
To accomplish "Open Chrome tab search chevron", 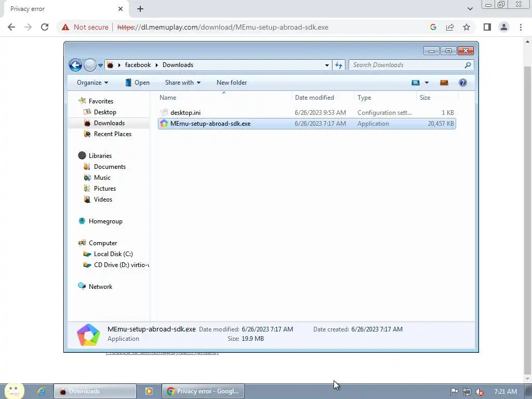I will (470, 9).
